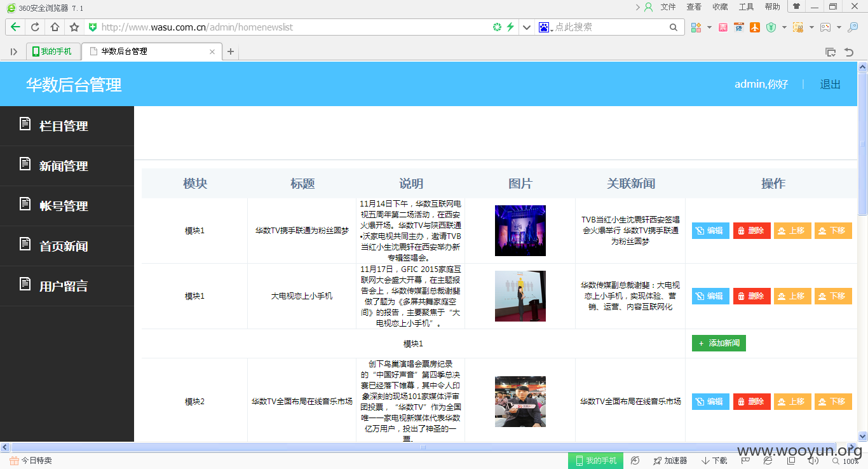Click the lightning speed mode icon

tap(510, 27)
